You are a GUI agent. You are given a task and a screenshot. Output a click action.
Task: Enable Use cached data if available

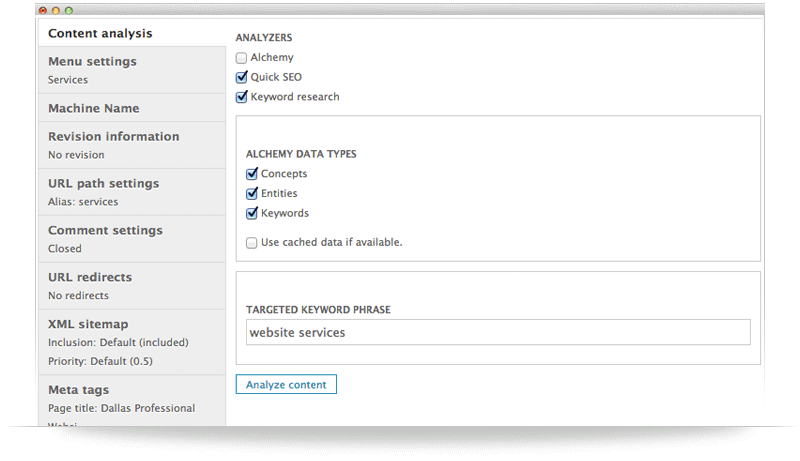point(252,243)
